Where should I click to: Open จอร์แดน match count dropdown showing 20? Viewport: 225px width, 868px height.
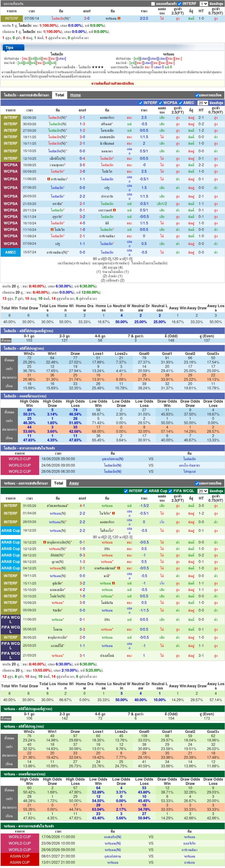point(203,491)
